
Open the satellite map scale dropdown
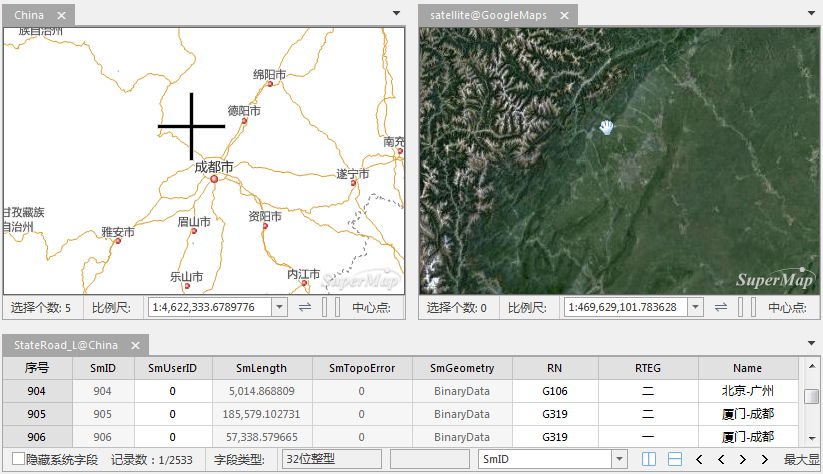point(695,307)
